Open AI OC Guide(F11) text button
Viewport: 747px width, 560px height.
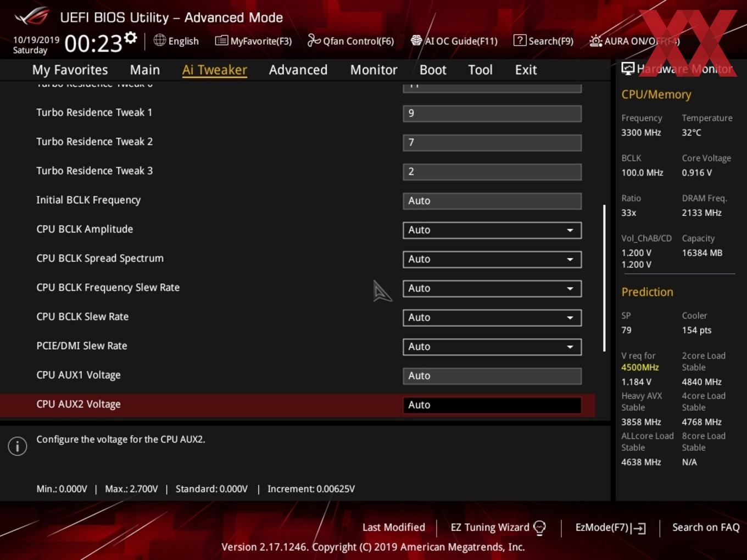coord(461,41)
